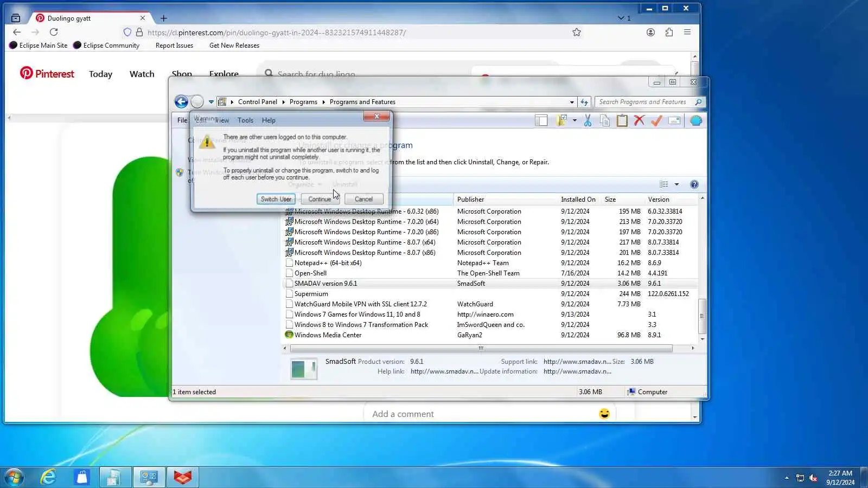
Task: Open a new browser tab
Action: 164,18
